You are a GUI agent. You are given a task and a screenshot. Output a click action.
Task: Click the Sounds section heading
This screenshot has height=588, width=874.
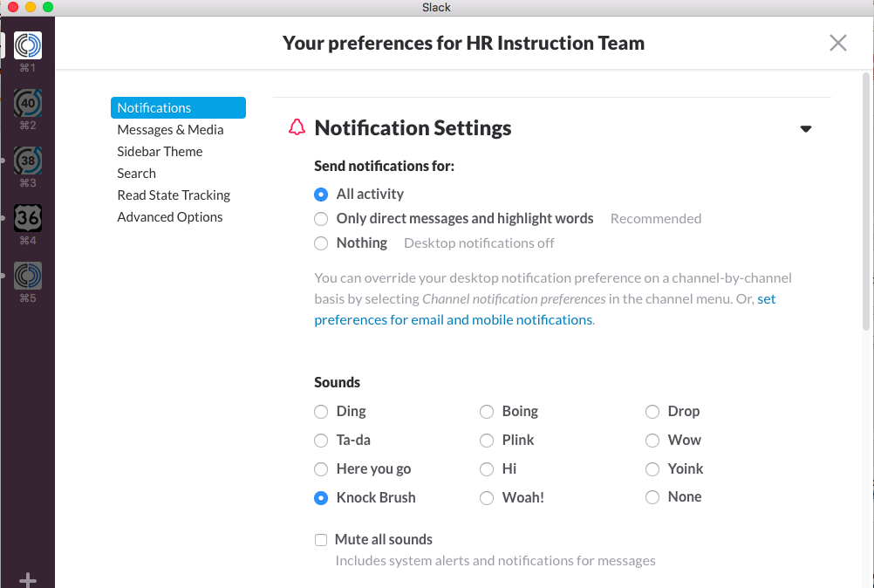(x=338, y=382)
